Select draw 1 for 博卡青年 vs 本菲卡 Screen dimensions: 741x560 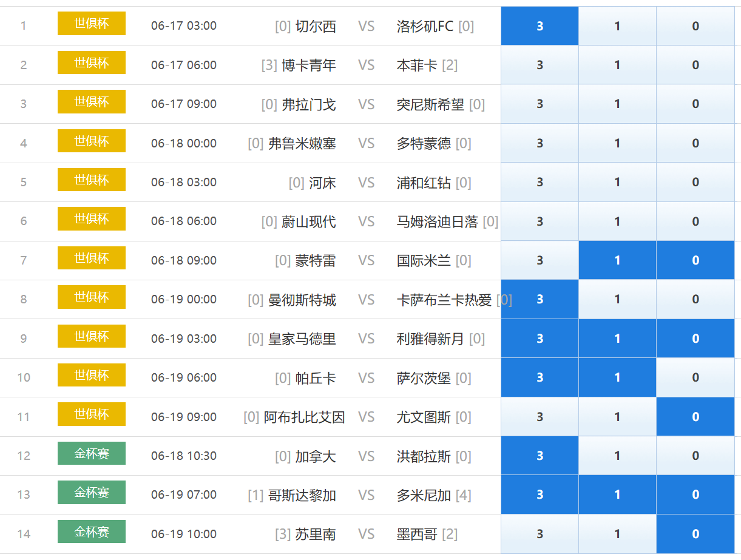click(x=617, y=65)
